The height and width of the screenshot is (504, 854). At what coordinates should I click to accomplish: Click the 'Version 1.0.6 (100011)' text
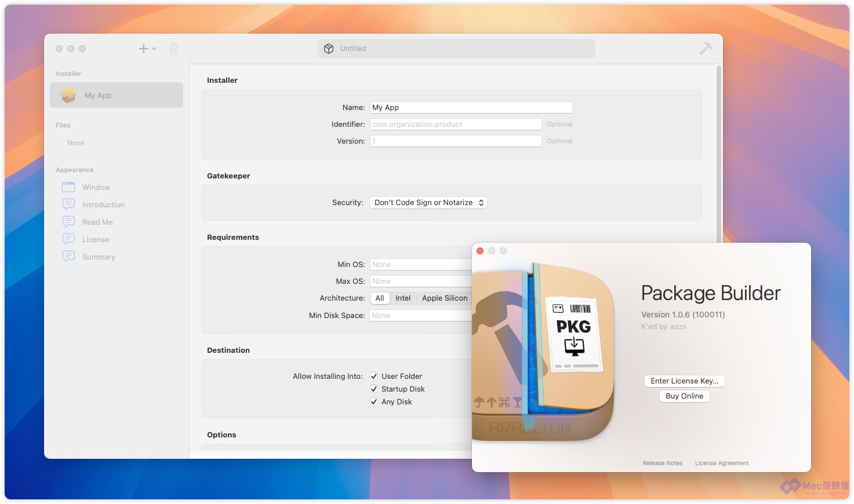coord(683,315)
